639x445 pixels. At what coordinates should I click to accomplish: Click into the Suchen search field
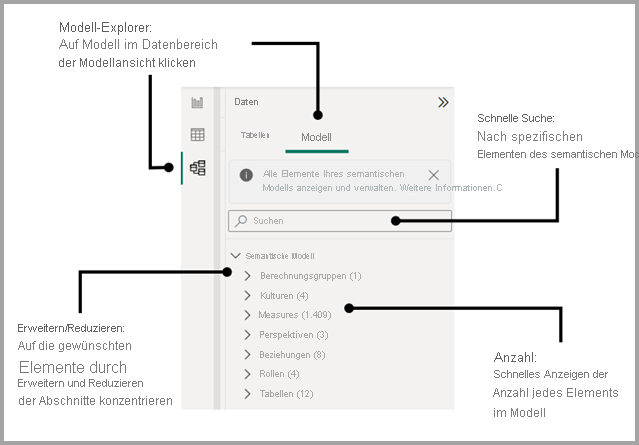coord(340,221)
